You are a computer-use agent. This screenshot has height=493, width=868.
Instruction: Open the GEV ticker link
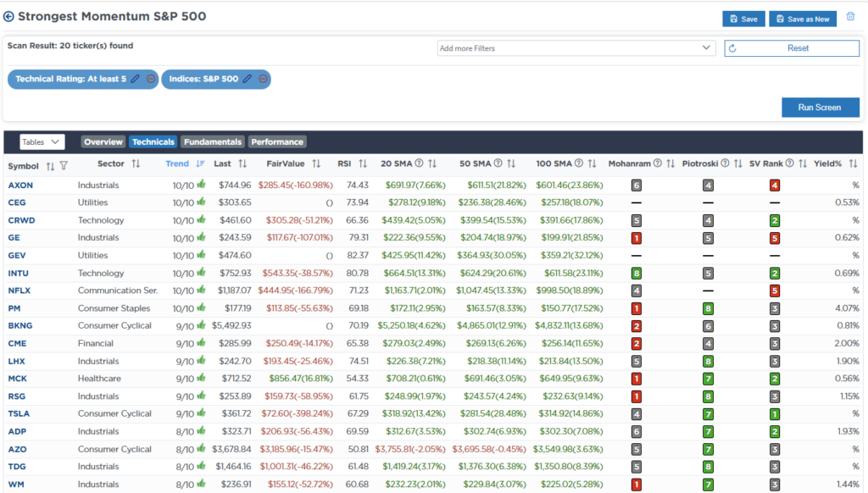(x=17, y=256)
